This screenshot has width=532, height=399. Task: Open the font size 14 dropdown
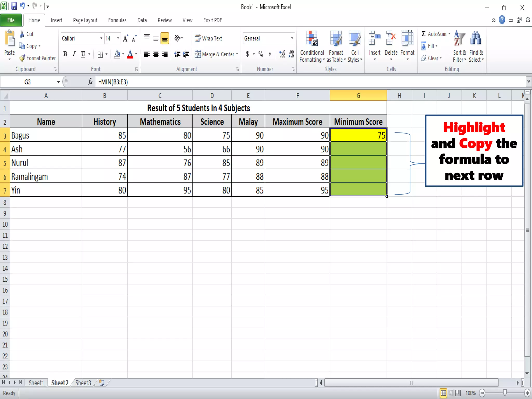(118, 38)
